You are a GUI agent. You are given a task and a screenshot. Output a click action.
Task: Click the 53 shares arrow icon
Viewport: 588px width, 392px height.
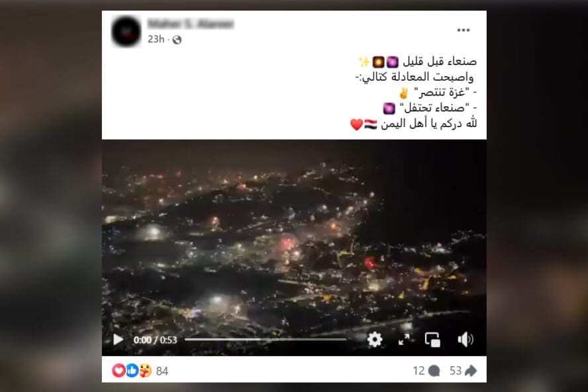click(471, 371)
